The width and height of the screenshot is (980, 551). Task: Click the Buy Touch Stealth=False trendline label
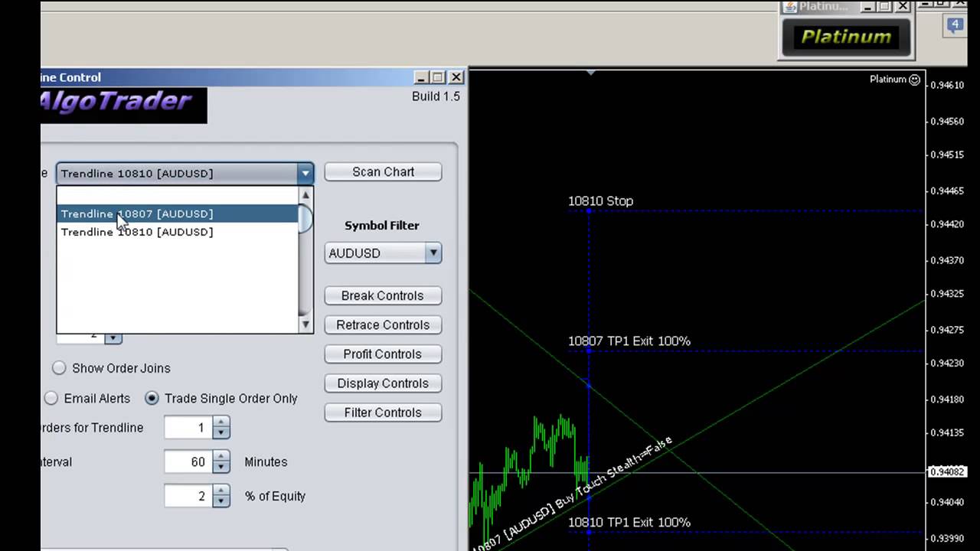coord(573,494)
